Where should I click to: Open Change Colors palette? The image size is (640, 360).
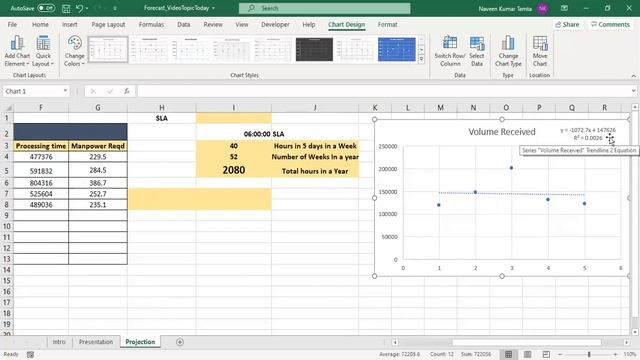[x=74, y=51]
